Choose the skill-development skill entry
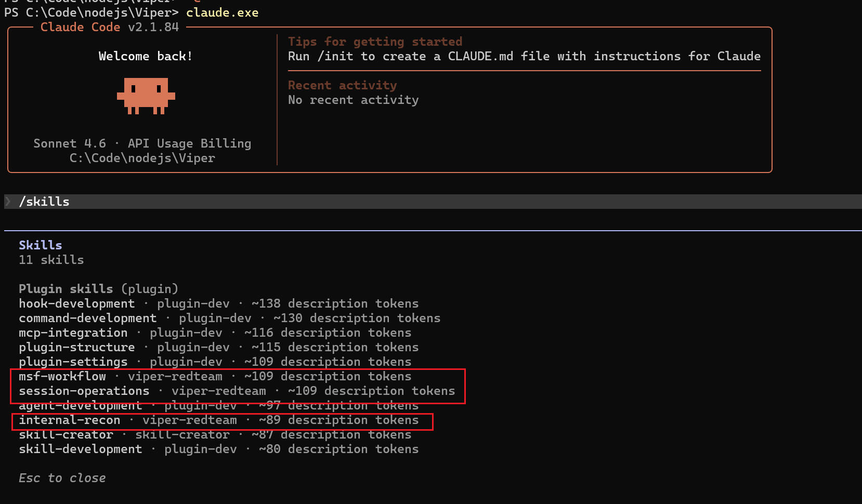Screen dimensions: 862x504 pos(80,449)
